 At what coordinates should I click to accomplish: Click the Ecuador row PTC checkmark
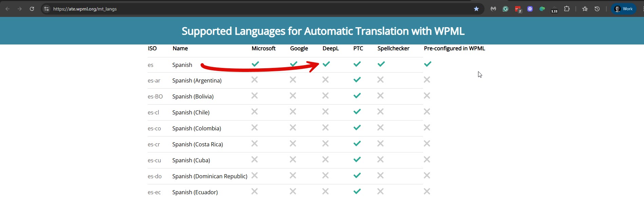(x=357, y=192)
